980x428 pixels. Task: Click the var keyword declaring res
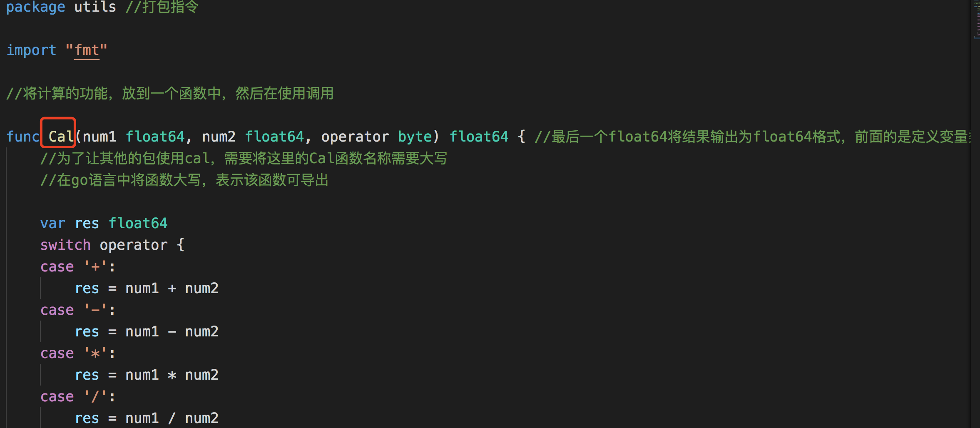(53, 224)
